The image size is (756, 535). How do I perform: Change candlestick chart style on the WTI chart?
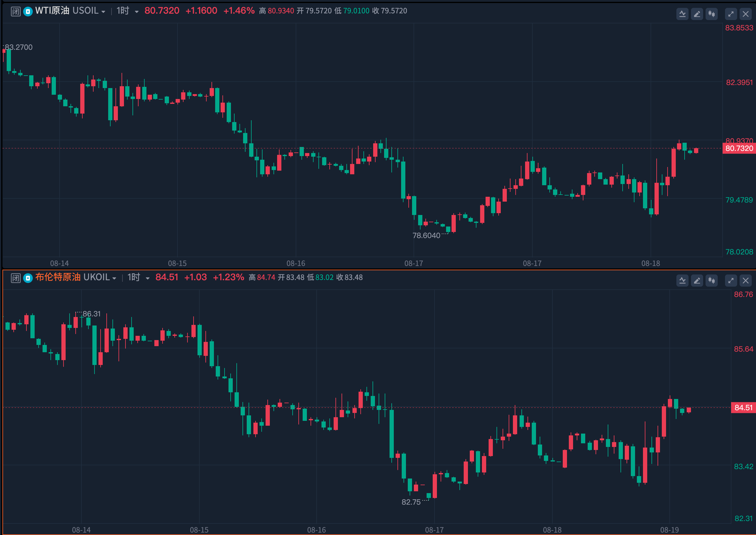coord(712,14)
